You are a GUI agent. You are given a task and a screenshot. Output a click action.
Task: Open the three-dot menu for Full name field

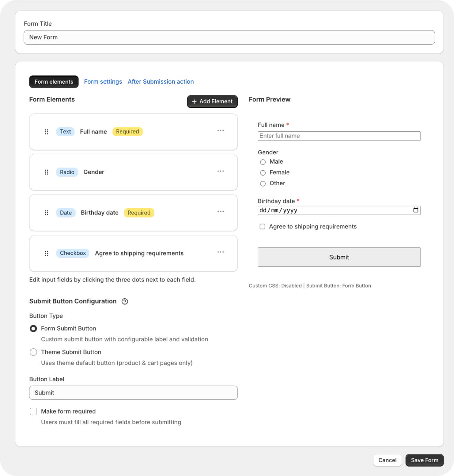pyautogui.click(x=221, y=131)
